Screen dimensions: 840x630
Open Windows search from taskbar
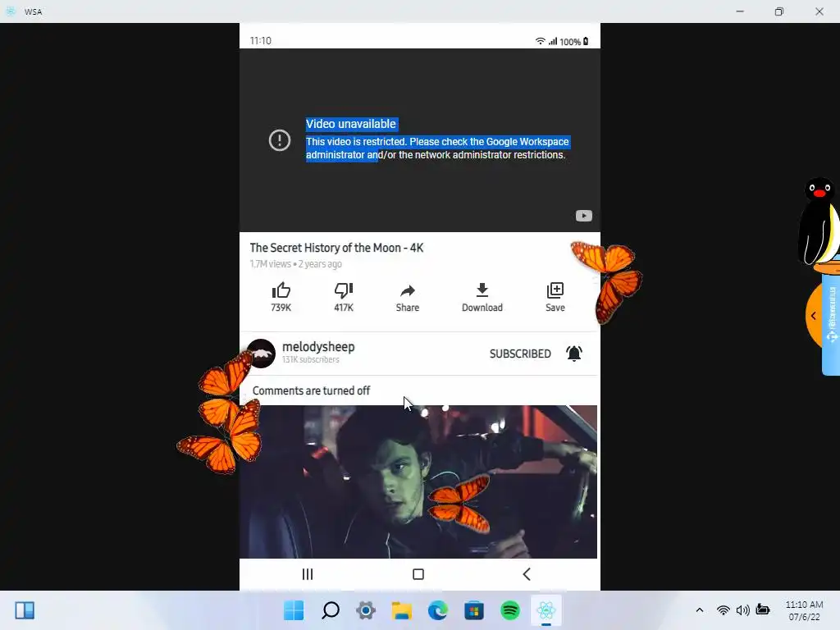pos(330,610)
